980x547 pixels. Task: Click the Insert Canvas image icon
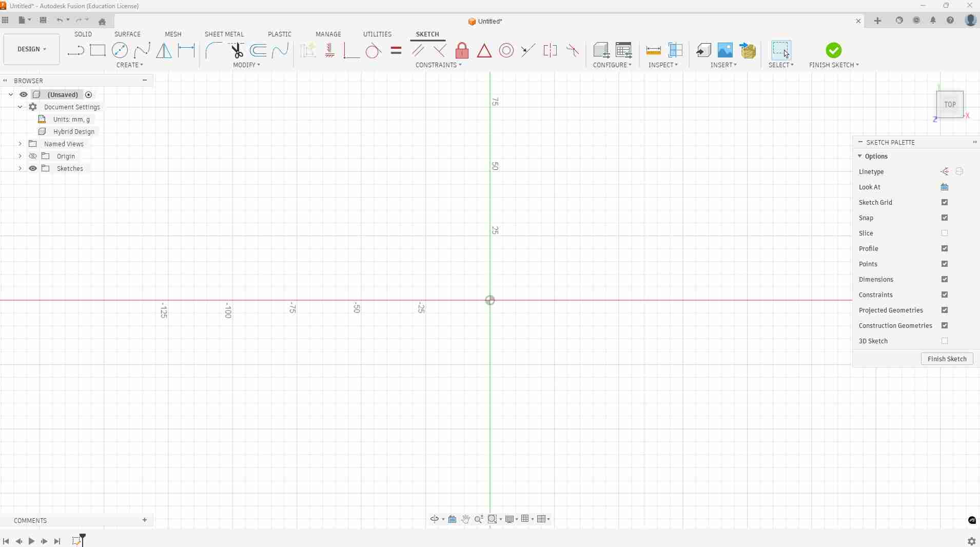click(x=725, y=50)
